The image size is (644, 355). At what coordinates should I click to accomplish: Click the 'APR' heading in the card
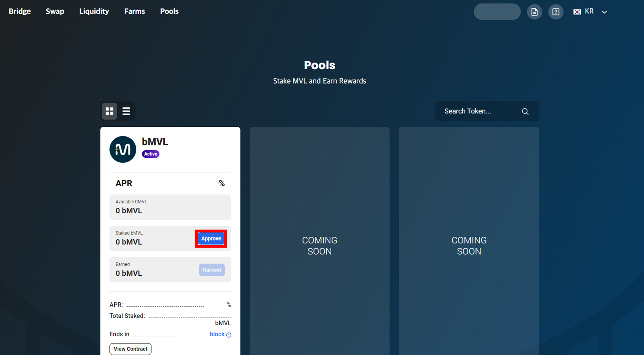tap(124, 183)
